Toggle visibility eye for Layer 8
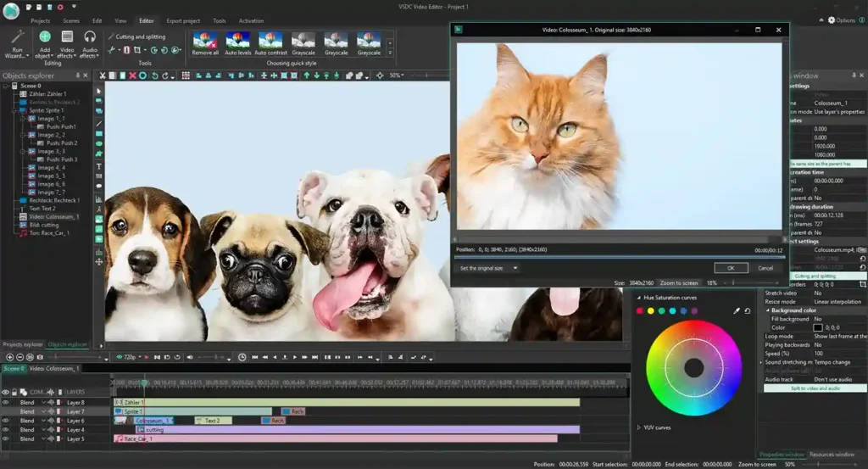This screenshot has height=469, width=868. point(6,402)
